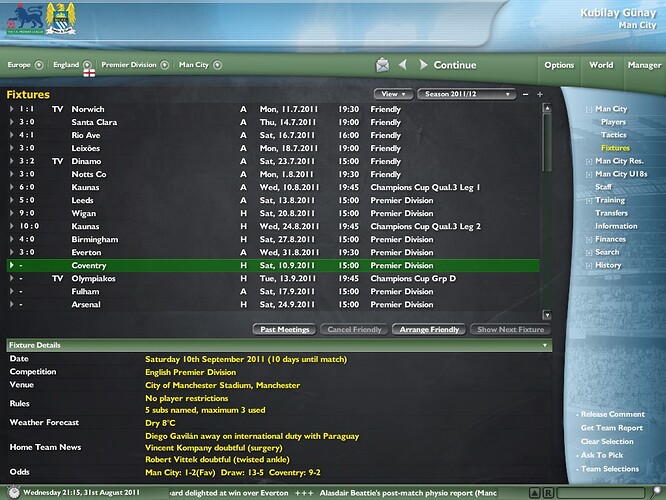The image size is (666, 500).
Task: Click the R icon in bottom bar
Action: tap(548, 493)
